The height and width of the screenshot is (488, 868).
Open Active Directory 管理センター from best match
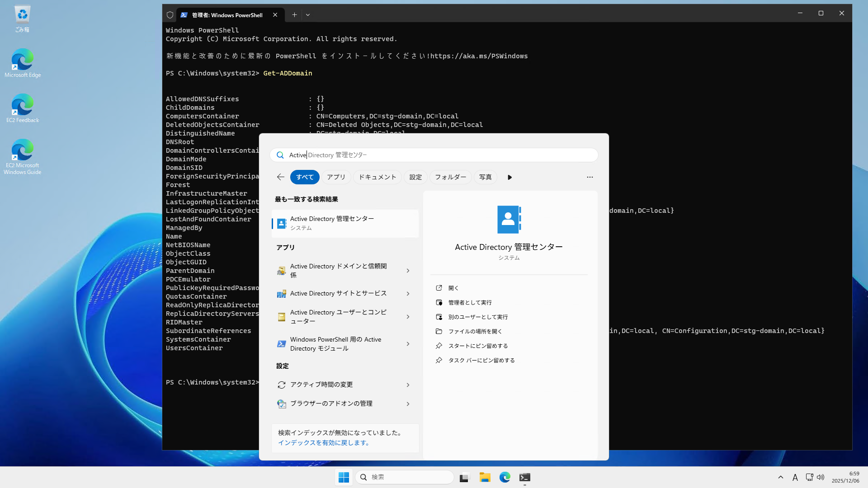tap(344, 223)
